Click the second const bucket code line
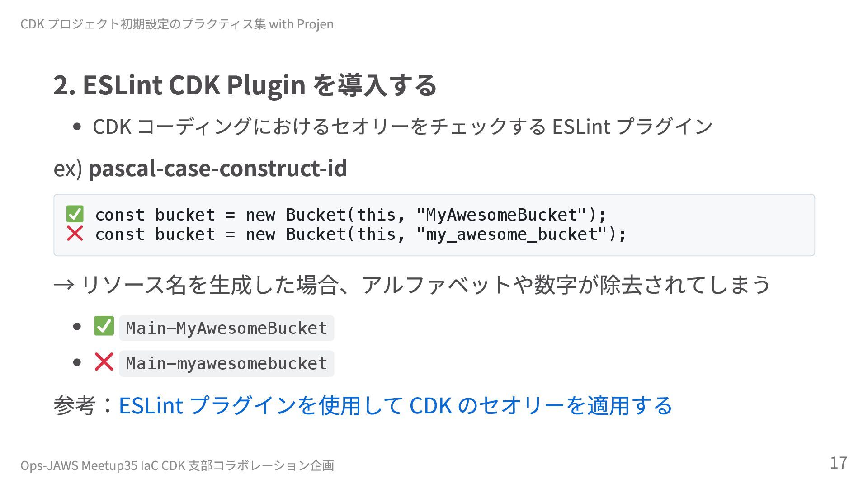This screenshot has height=488, width=868. point(360,234)
